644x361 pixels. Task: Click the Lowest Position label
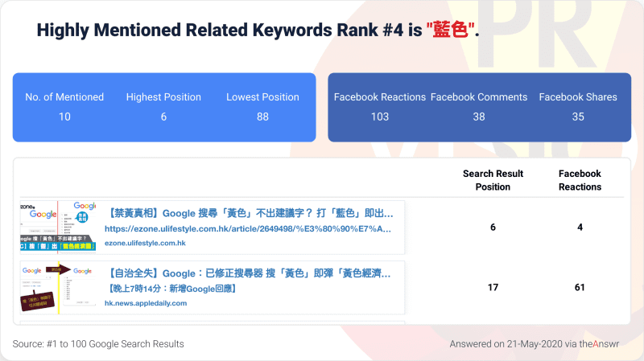[262, 97]
